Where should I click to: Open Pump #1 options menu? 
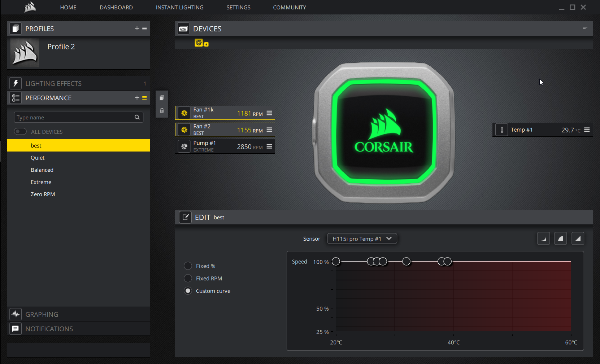(x=269, y=146)
